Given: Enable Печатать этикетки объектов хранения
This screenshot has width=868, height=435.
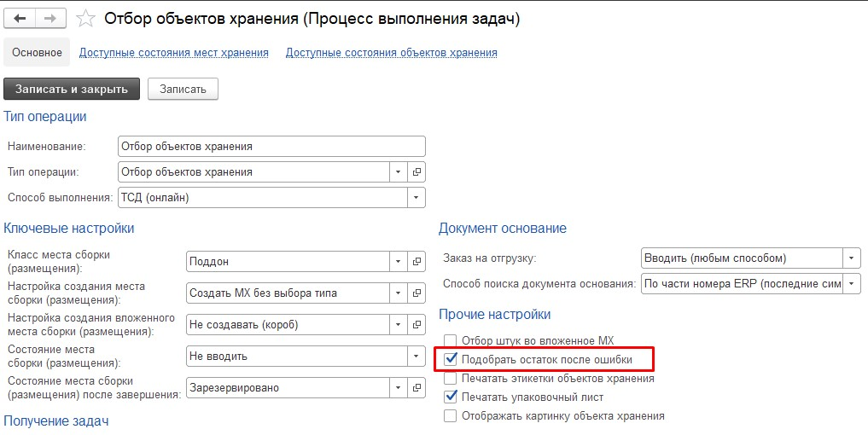Looking at the screenshot, I should coord(451,378).
